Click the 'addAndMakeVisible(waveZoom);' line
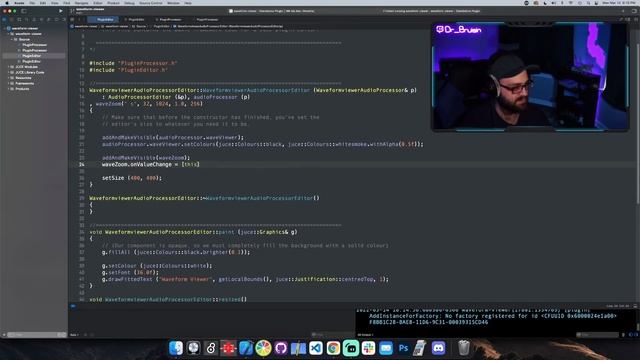This screenshot has height=360, width=640. (146, 158)
